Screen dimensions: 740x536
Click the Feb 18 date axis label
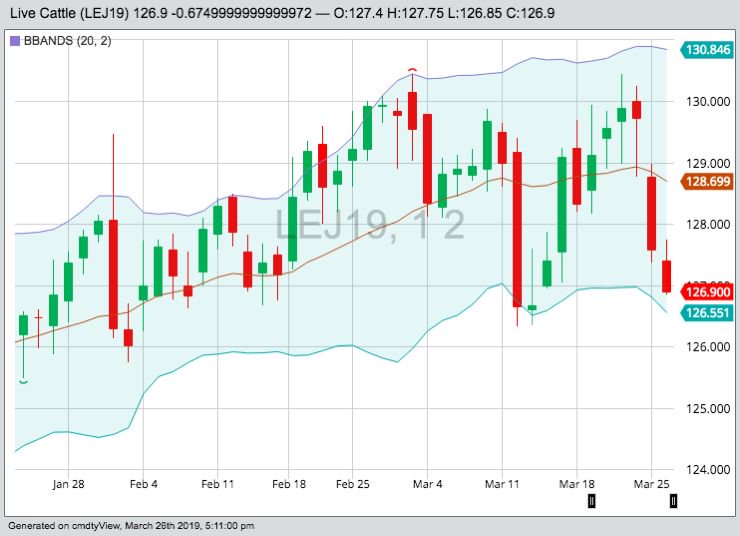pyautogui.click(x=289, y=484)
